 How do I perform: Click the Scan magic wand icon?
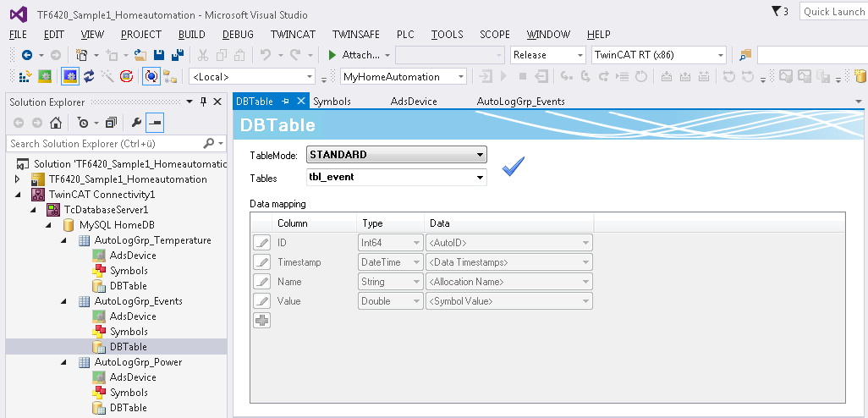click(x=107, y=76)
